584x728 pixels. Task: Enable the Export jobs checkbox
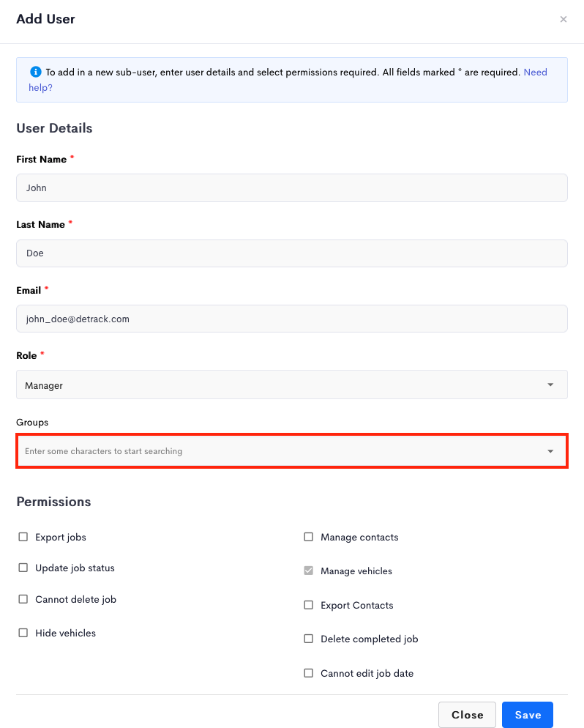pyautogui.click(x=23, y=537)
